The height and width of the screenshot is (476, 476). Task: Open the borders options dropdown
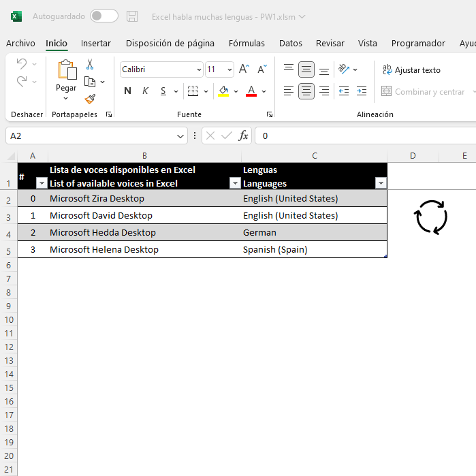coord(206,91)
